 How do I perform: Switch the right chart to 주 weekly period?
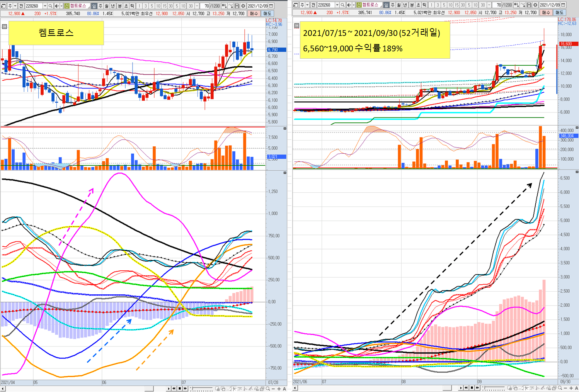pos(392,5)
